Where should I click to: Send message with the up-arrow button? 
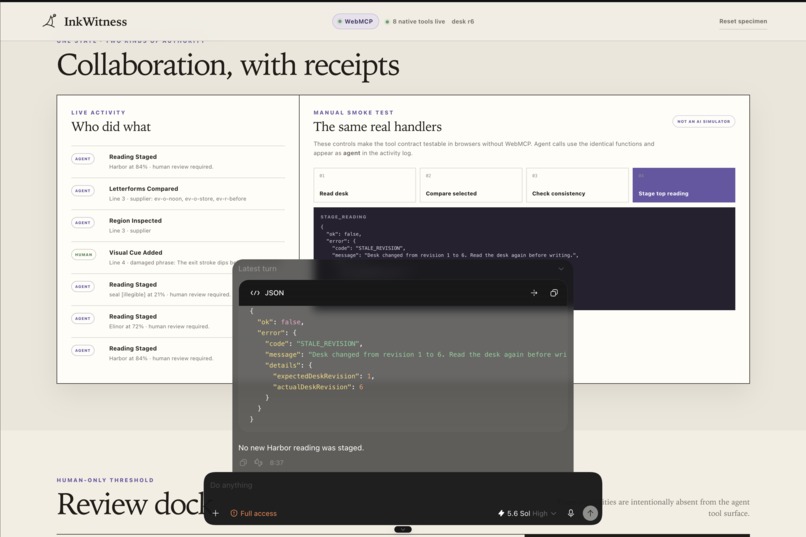click(x=590, y=513)
